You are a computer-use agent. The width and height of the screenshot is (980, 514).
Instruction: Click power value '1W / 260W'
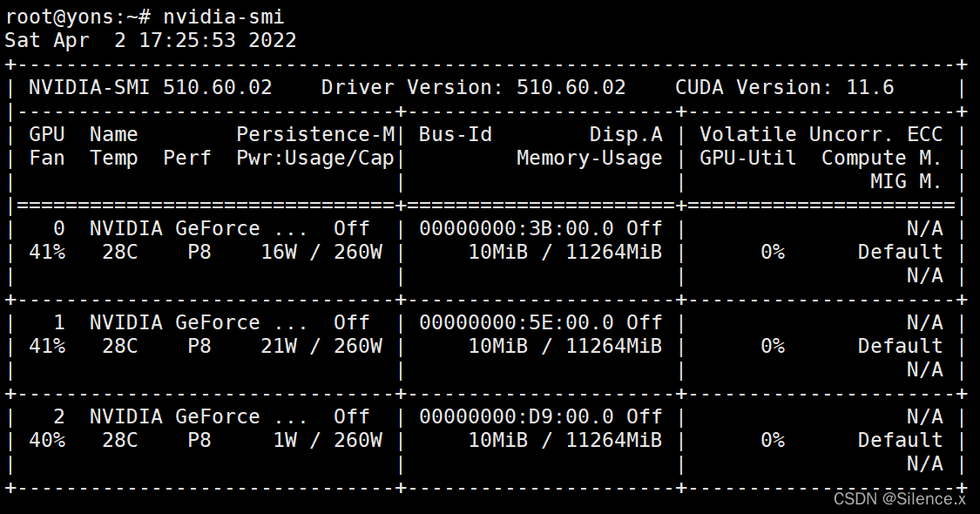[328, 440]
